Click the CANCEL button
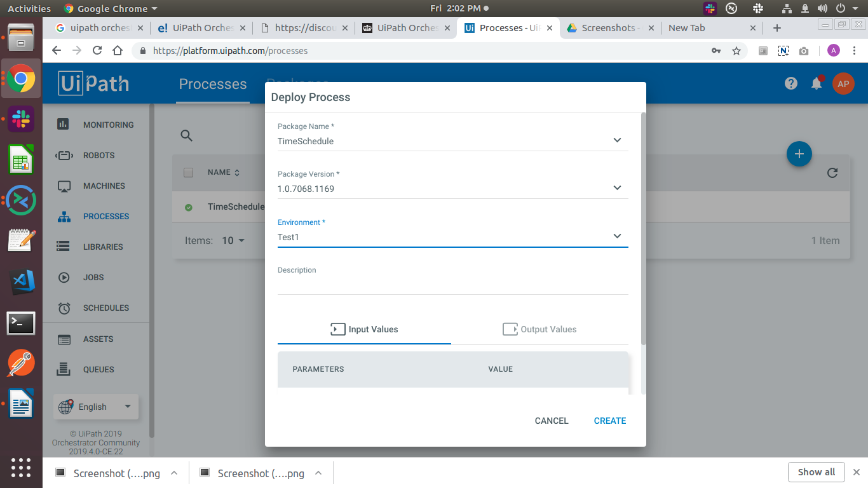Viewport: 868px width, 488px height. (x=552, y=421)
